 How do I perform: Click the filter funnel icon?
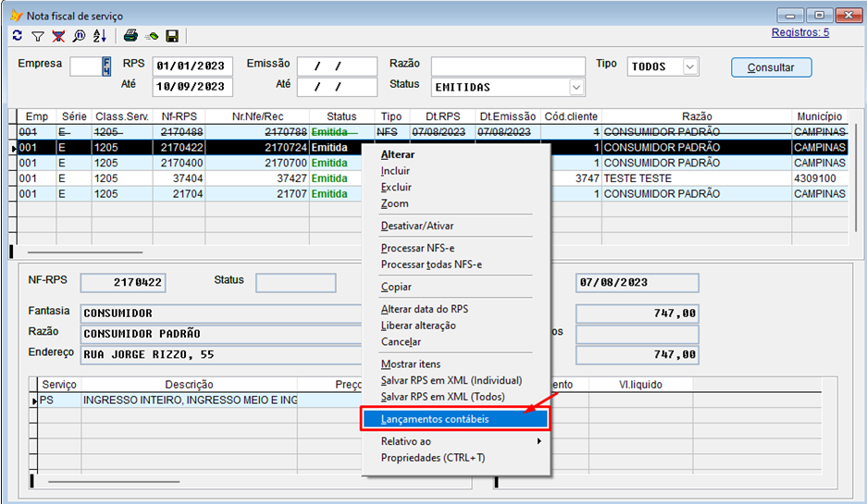pyautogui.click(x=38, y=36)
